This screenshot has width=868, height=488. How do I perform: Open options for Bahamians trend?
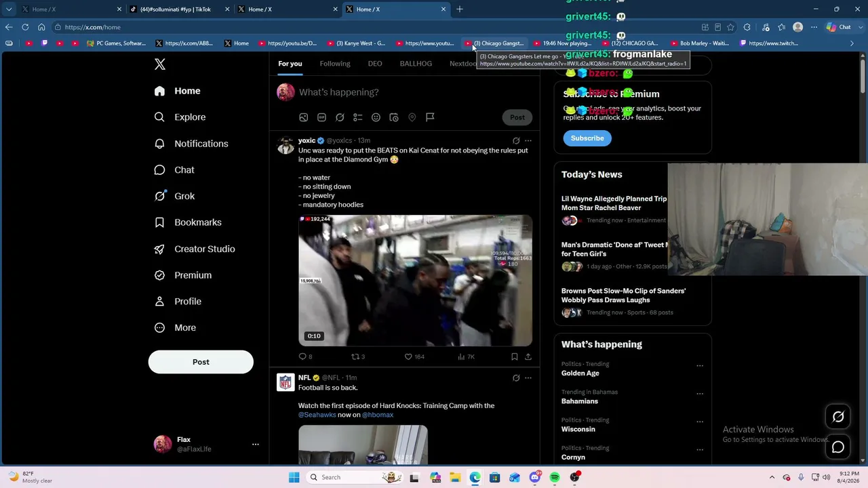700,394
